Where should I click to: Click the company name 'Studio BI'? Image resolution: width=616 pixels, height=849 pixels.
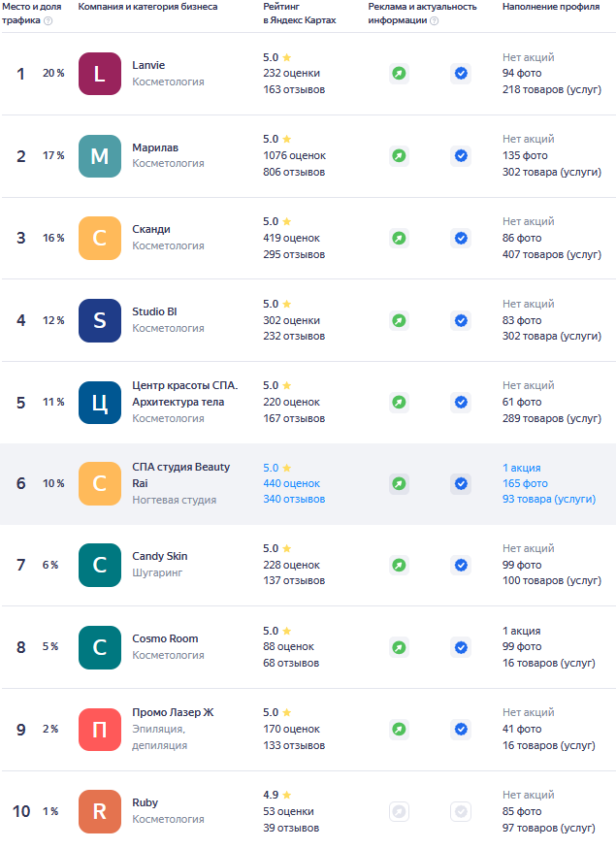[x=154, y=311]
